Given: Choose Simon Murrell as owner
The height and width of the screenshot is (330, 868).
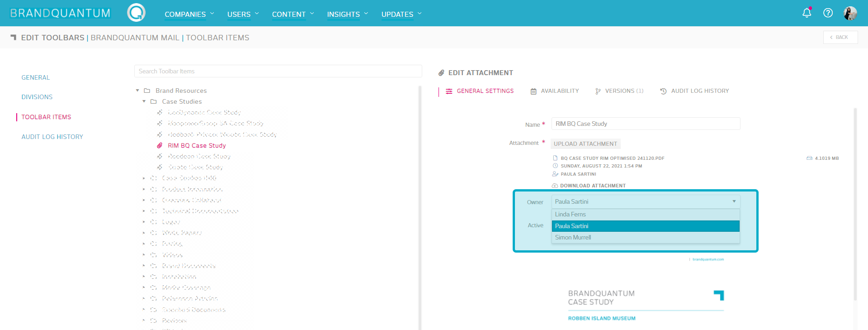Looking at the screenshot, I should [x=646, y=237].
